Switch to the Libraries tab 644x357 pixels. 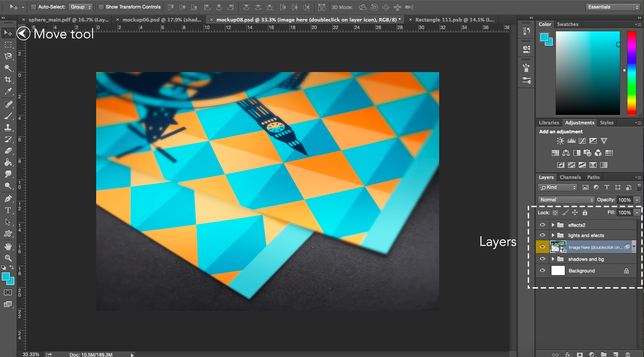(549, 123)
